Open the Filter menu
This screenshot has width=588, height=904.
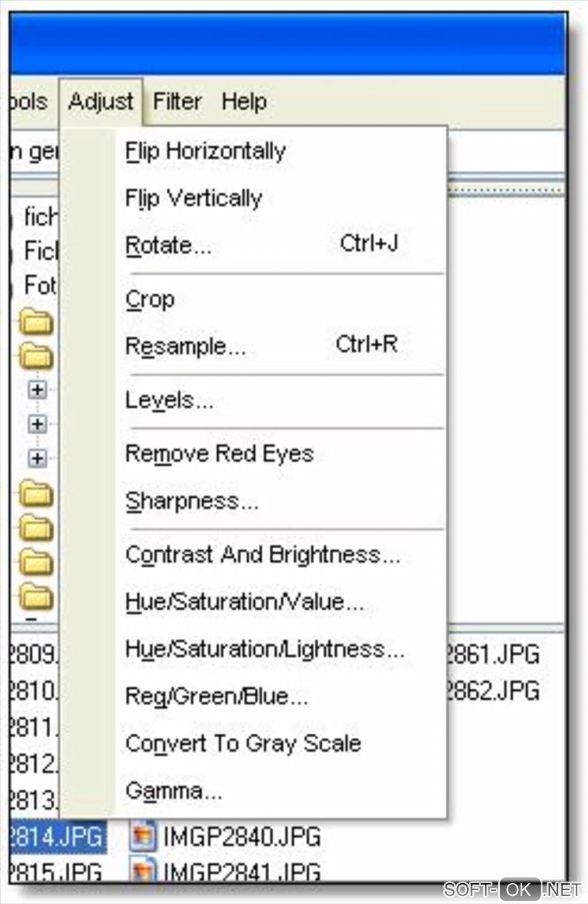pos(177,102)
